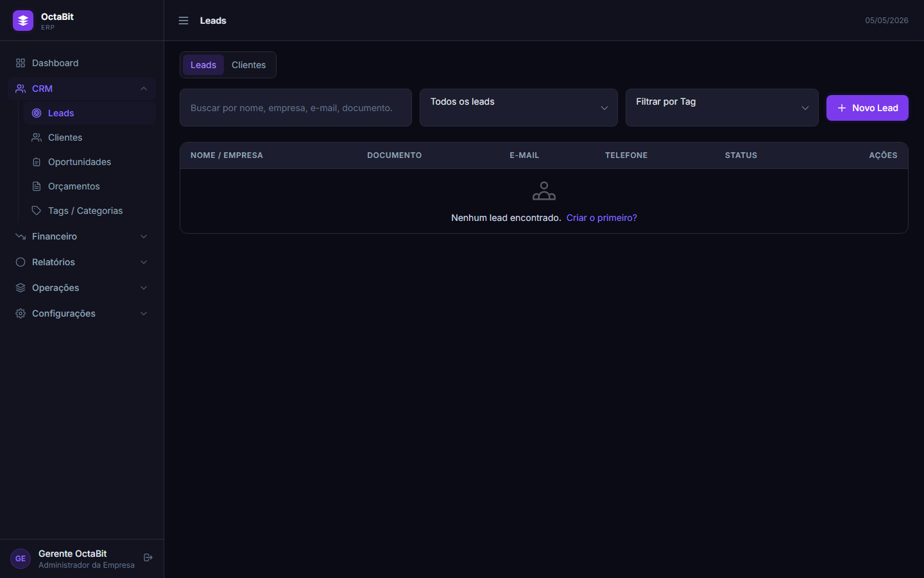Image resolution: width=924 pixels, height=578 pixels.
Task: Click the STATUS column header
Action: click(x=741, y=155)
